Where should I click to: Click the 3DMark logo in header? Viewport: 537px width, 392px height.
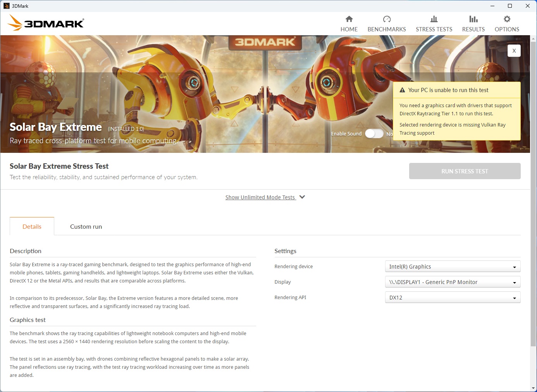point(46,23)
